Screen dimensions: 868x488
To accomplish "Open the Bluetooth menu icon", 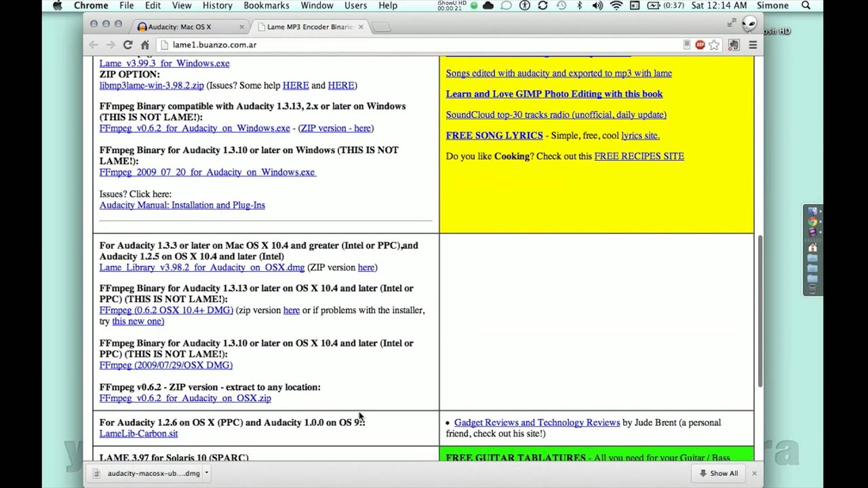I will 579,5.
